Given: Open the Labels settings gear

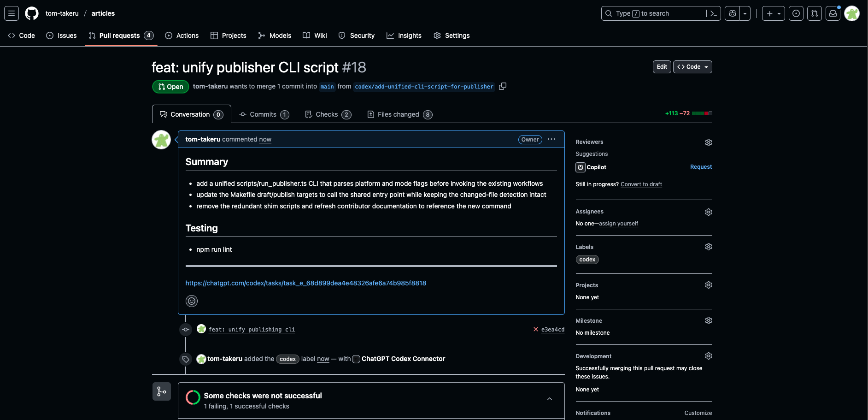Looking at the screenshot, I should pos(708,246).
